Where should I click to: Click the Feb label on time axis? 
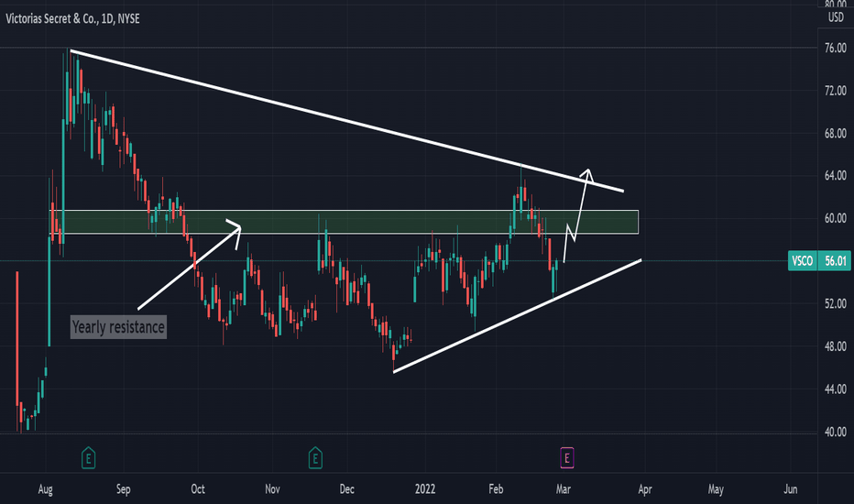[x=496, y=489]
